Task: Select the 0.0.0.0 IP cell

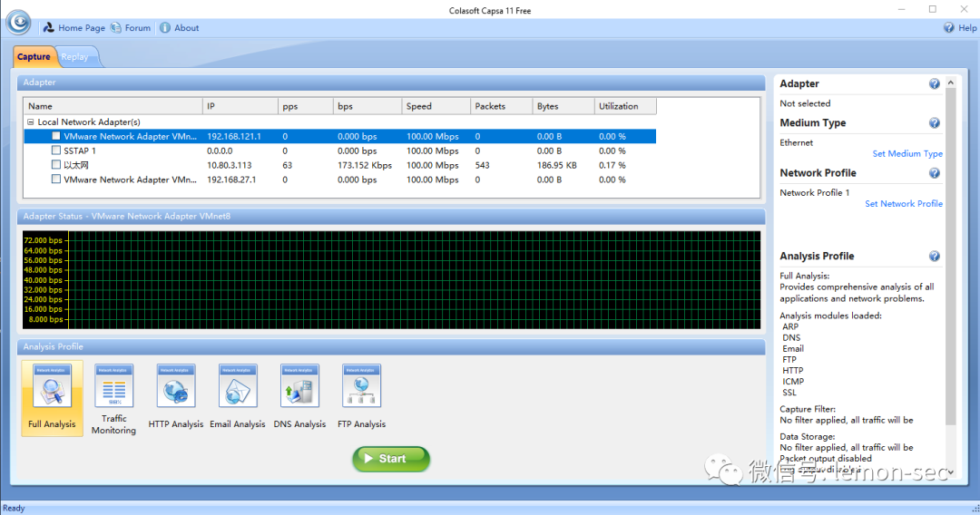Action: [220, 151]
